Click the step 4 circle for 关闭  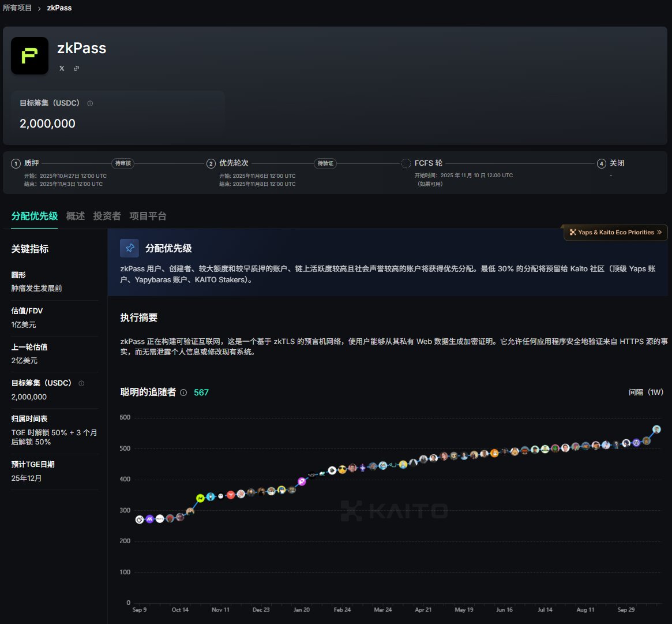602,163
